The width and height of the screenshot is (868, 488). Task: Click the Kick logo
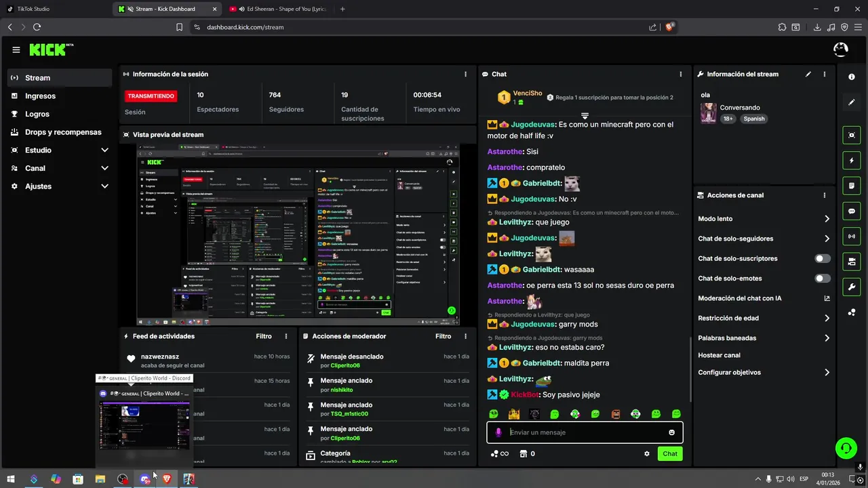[x=51, y=49]
